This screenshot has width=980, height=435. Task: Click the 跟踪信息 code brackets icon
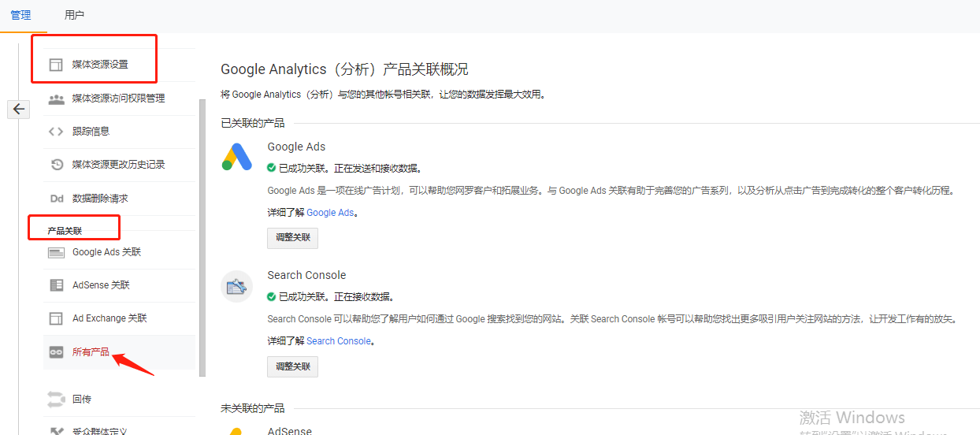pyautogui.click(x=56, y=132)
